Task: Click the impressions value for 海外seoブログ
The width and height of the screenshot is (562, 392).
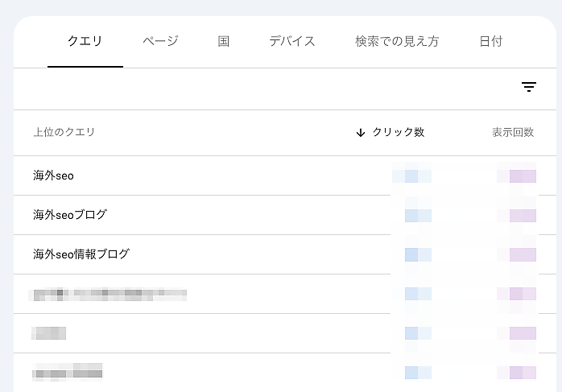Action: click(518, 215)
